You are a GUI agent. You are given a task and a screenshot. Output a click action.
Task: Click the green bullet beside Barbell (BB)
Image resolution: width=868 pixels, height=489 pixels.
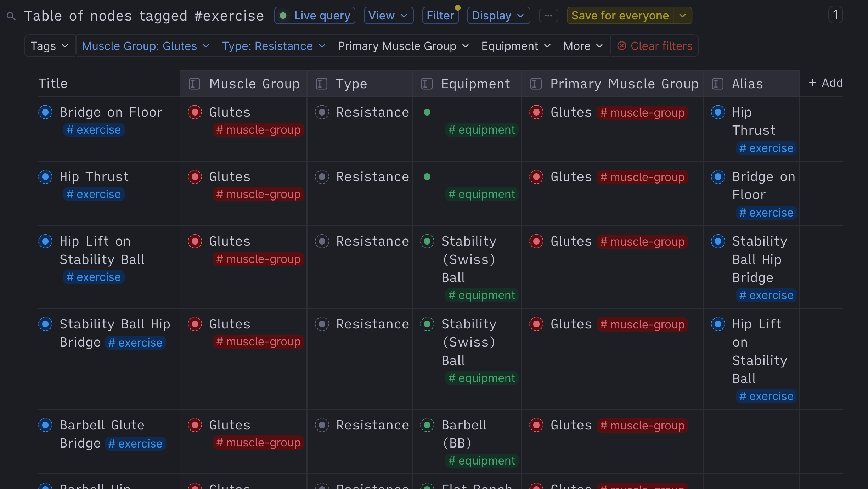[x=427, y=425]
